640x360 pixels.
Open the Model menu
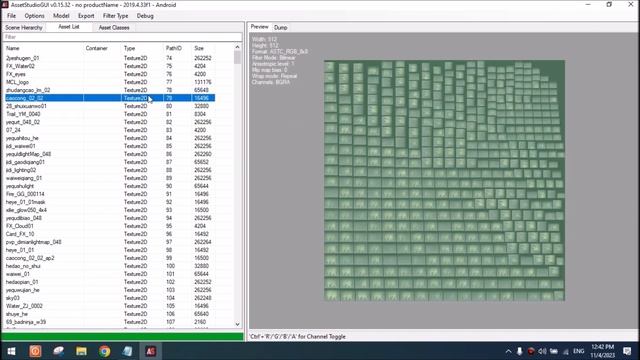point(61,16)
